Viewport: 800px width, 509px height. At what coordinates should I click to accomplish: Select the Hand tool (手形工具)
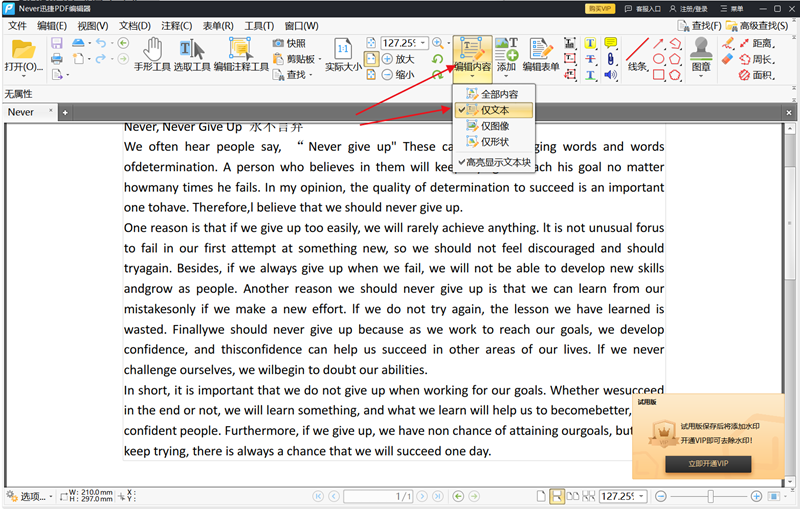152,54
